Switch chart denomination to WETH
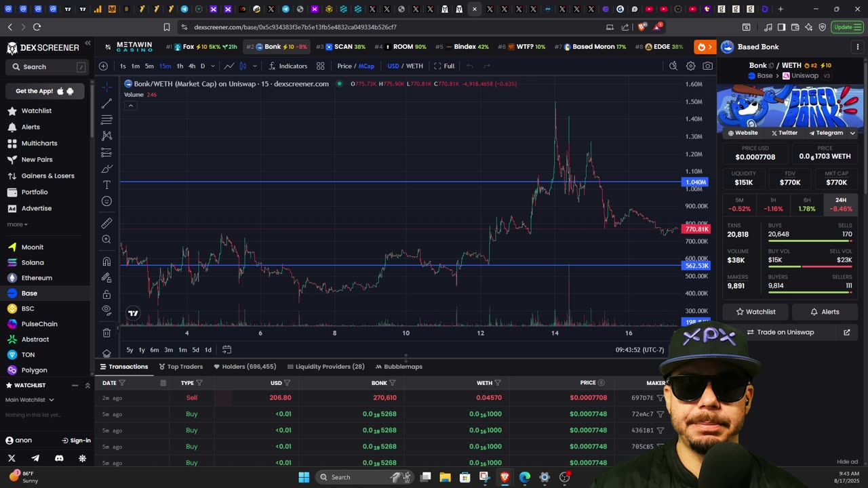The image size is (868, 488). pyautogui.click(x=414, y=66)
